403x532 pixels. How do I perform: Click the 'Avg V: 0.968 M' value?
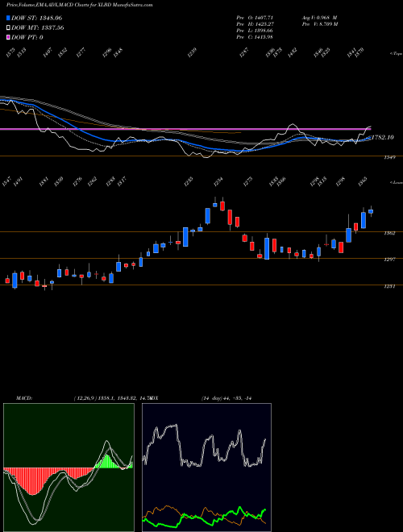point(319,18)
